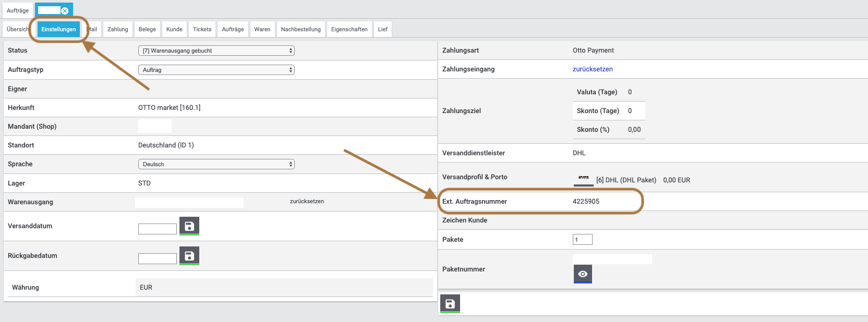
Task: Close the open order tab
Action: 65,11
